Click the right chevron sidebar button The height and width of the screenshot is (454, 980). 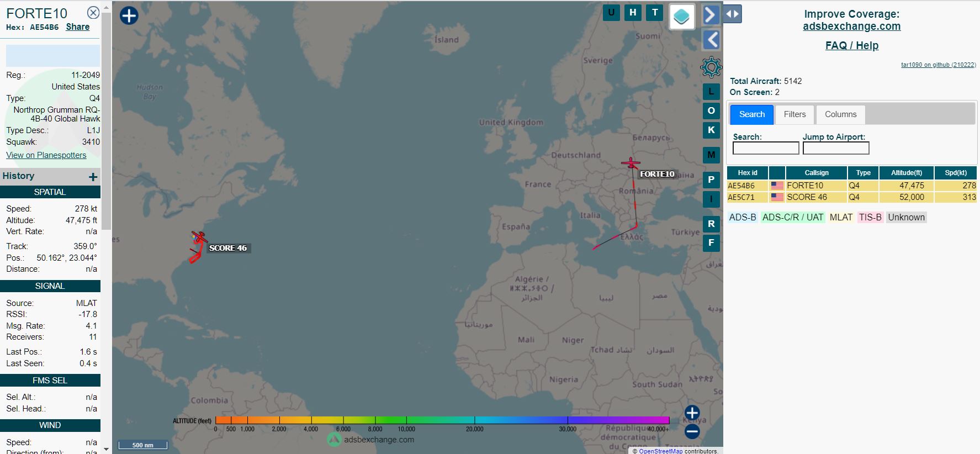[x=711, y=15]
